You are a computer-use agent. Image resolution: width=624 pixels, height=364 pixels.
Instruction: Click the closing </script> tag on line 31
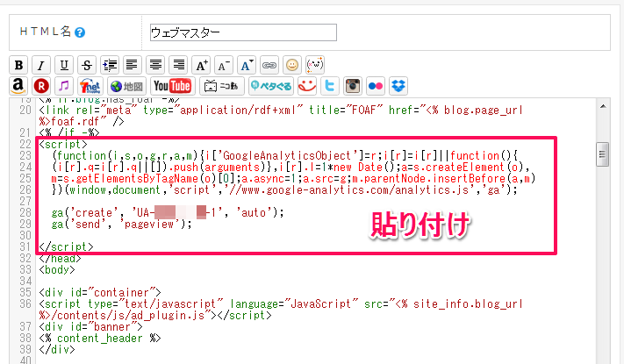(66, 246)
